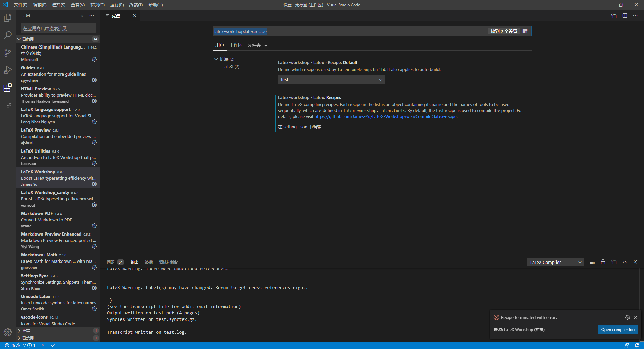Expand the 推荐 extensions section
This screenshot has height=349, width=644.
click(58, 331)
